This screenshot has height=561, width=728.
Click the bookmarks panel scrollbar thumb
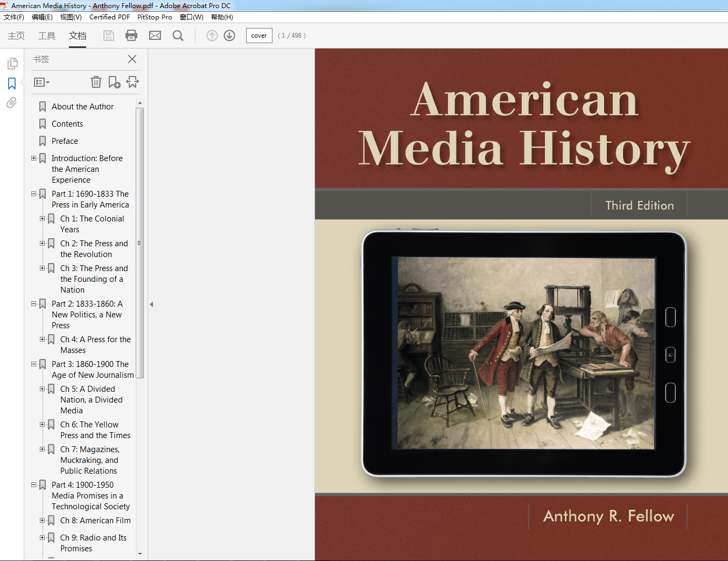(140, 243)
